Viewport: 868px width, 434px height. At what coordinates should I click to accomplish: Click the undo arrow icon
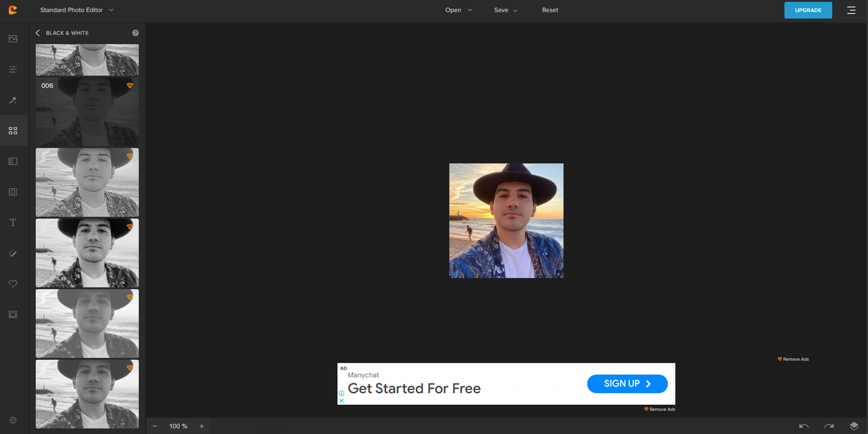804,427
